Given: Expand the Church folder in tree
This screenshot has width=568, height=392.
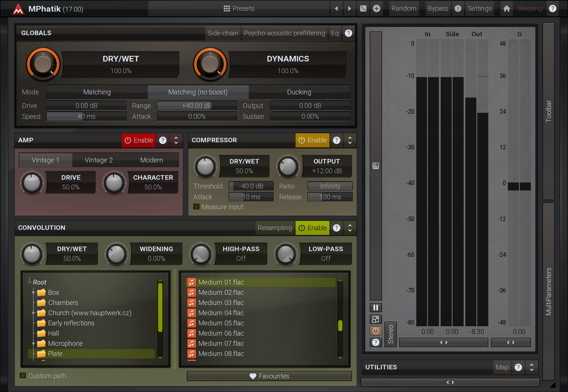Looking at the screenshot, I should pos(33,313).
